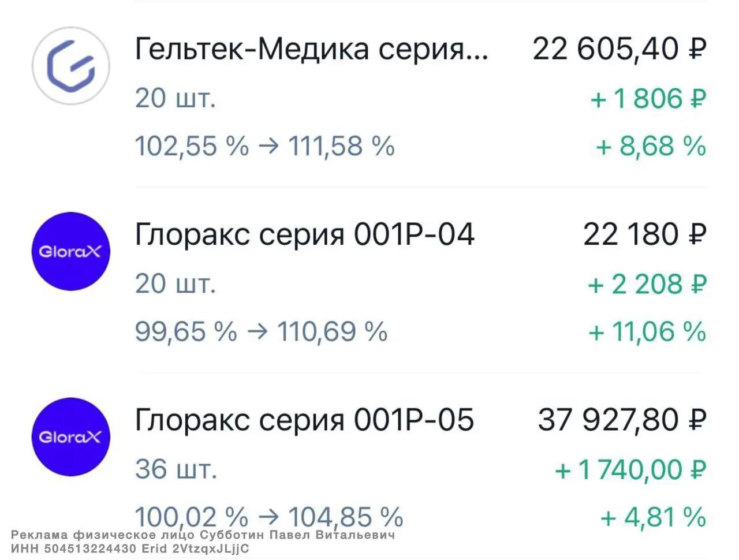Tap the +4,81 % return figure
Viewport: 739px width, 560px height.
click(653, 517)
